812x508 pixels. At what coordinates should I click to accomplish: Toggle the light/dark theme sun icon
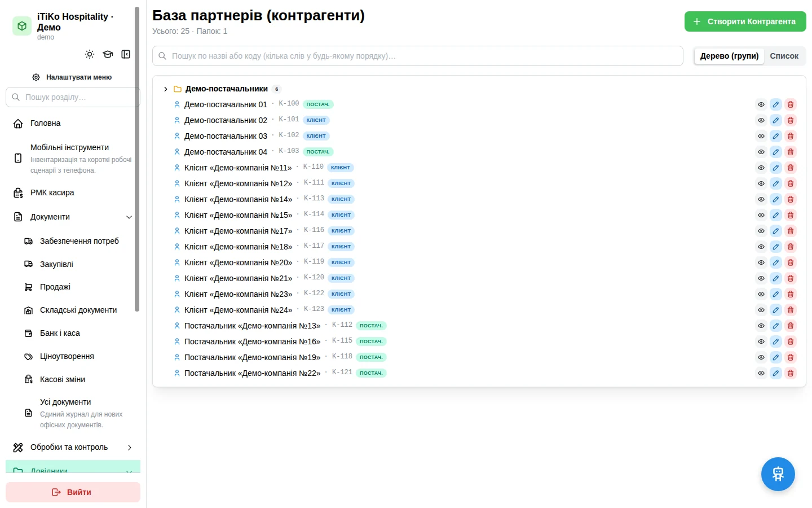90,54
